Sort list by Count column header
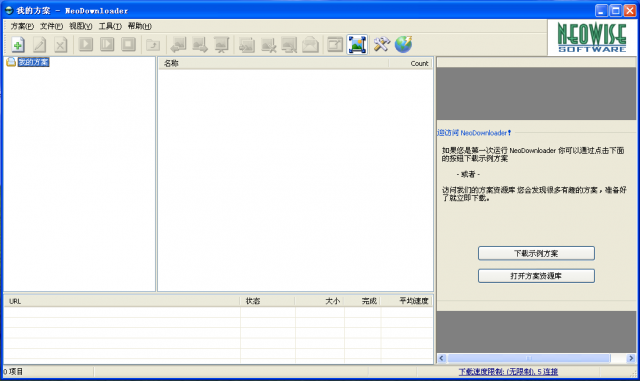 [x=410, y=63]
